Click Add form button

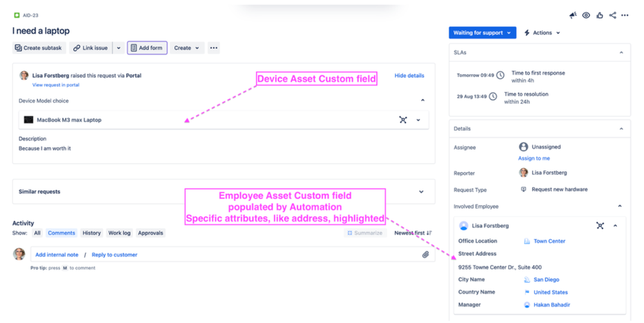147,48
